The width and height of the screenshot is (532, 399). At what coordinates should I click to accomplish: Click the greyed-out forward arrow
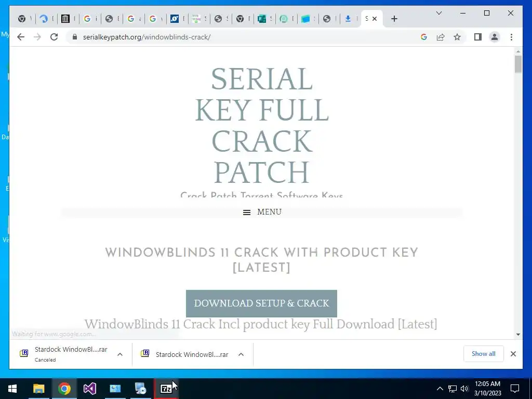click(x=37, y=37)
